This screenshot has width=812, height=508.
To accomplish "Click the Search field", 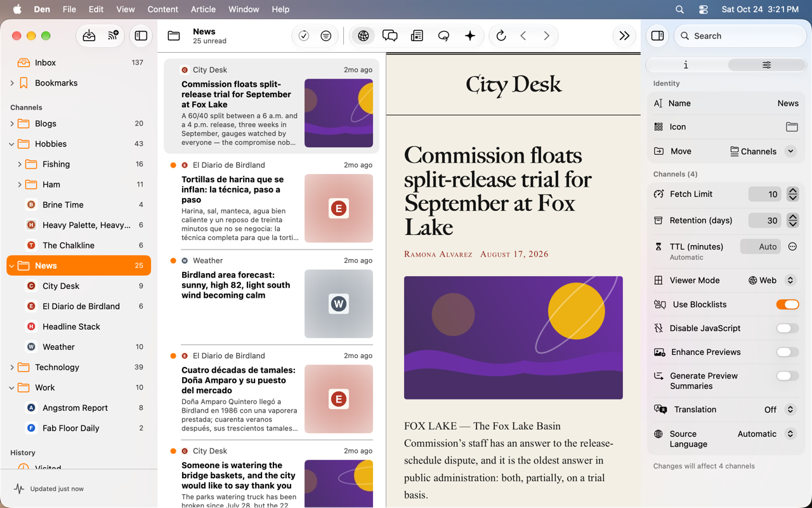I will 740,36.
